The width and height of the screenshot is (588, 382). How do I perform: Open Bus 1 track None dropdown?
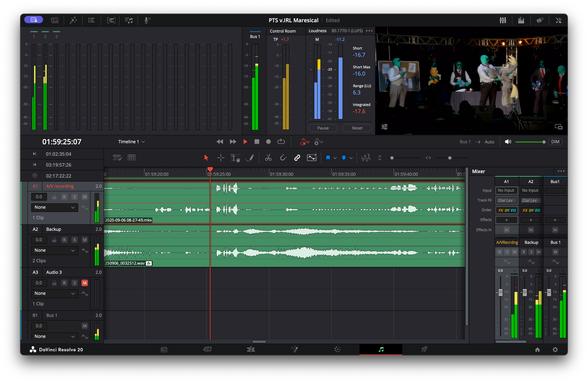pyautogui.click(x=54, y=336)
